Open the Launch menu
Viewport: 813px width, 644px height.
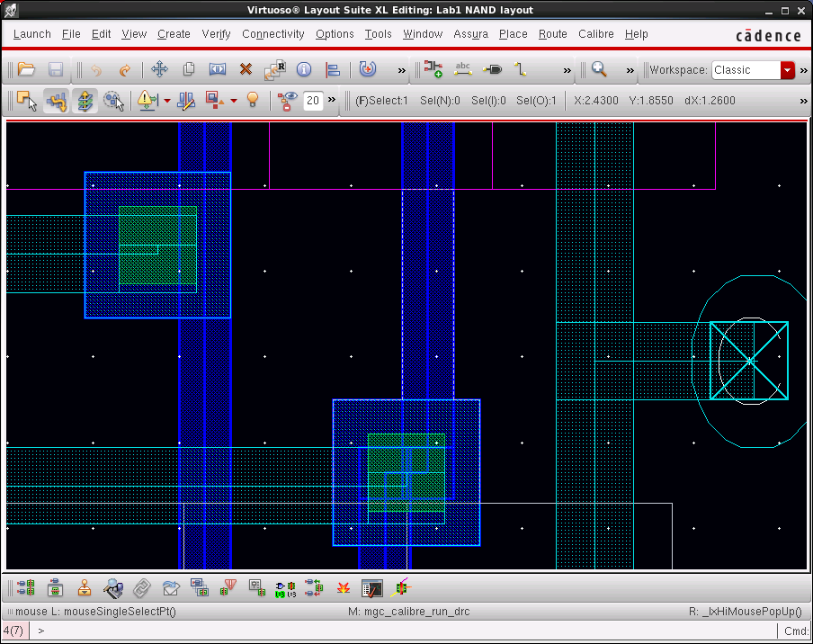(x=32, y=34)
